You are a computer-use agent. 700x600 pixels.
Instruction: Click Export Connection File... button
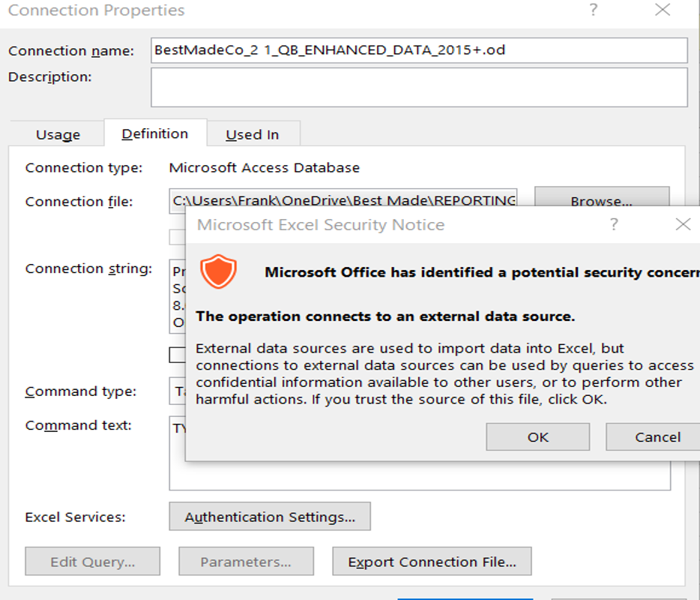click(x=432, y=561)
